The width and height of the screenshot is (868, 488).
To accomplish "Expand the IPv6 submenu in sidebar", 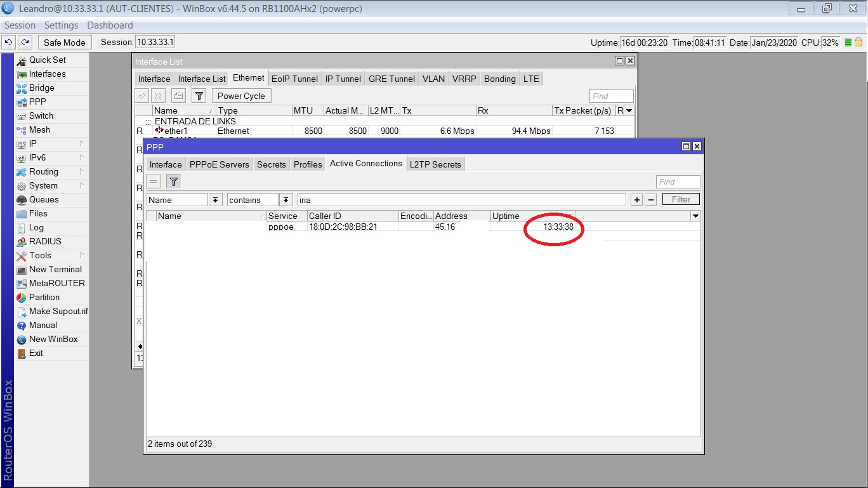I will coord(82,157).
